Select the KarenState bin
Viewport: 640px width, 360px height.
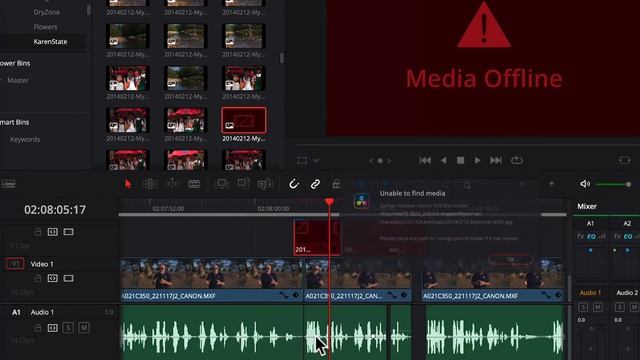pos(50,42)
